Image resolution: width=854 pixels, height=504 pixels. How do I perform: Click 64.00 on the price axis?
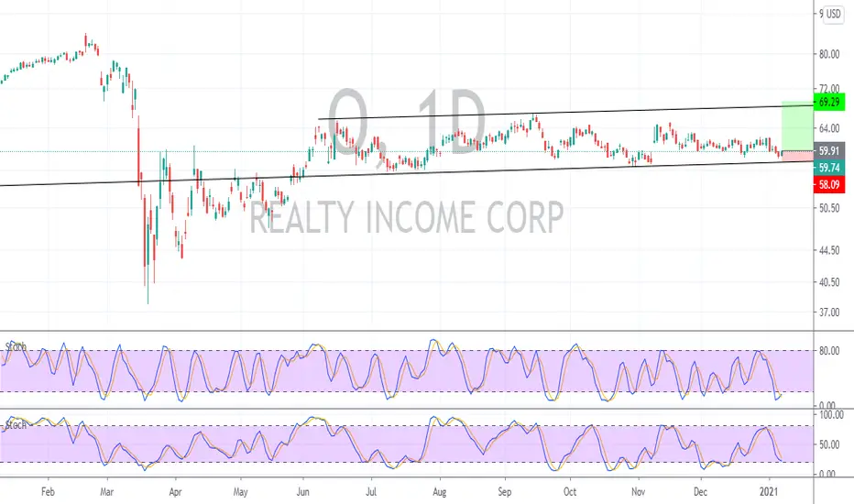point(829,128)
